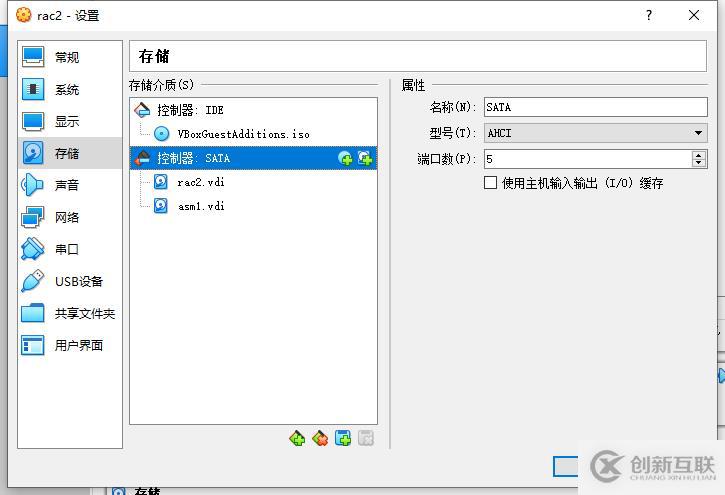Add new storage attachment from bottom toolbar
The height and width of the screenshot is (495, 725).
343,438
